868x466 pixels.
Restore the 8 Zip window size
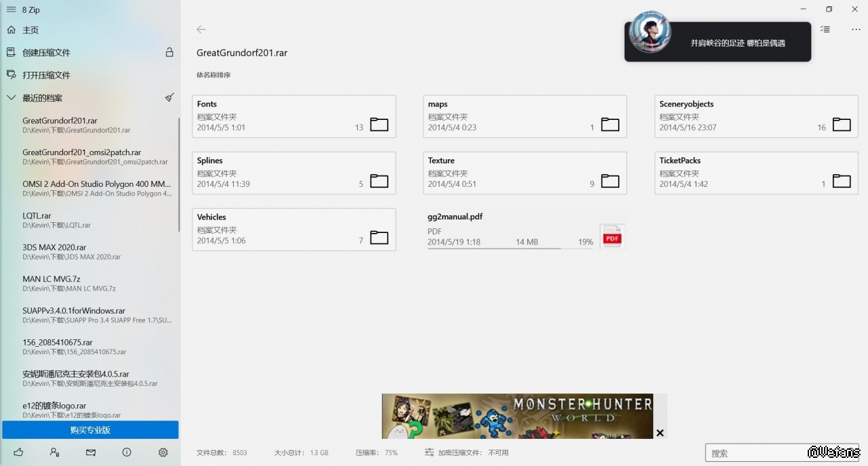click(x=829, y=9)
